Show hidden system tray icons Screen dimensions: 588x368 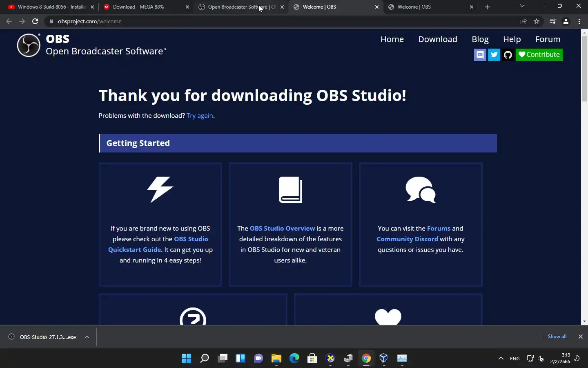click(x=501, y=359)
